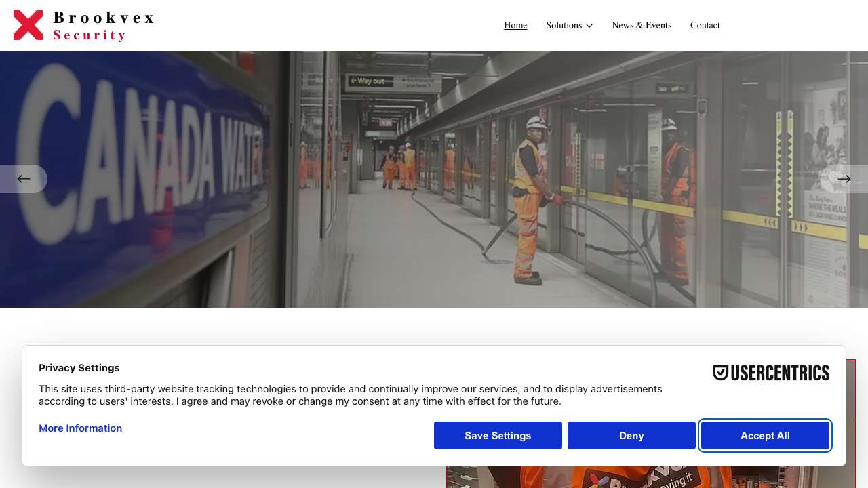
Task: Select the Home navigation item
Action: [515, 25]
